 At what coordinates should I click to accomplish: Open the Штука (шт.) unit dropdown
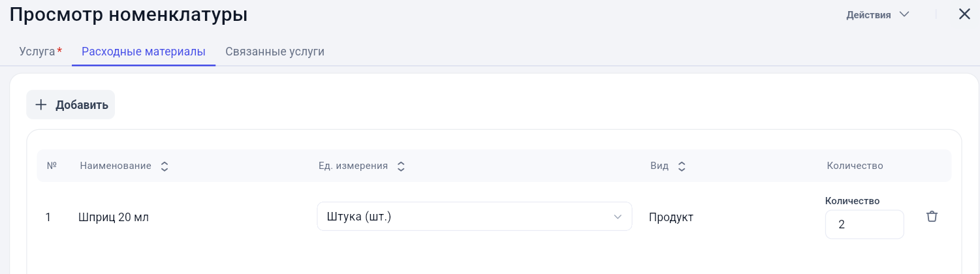coord(475,217)
